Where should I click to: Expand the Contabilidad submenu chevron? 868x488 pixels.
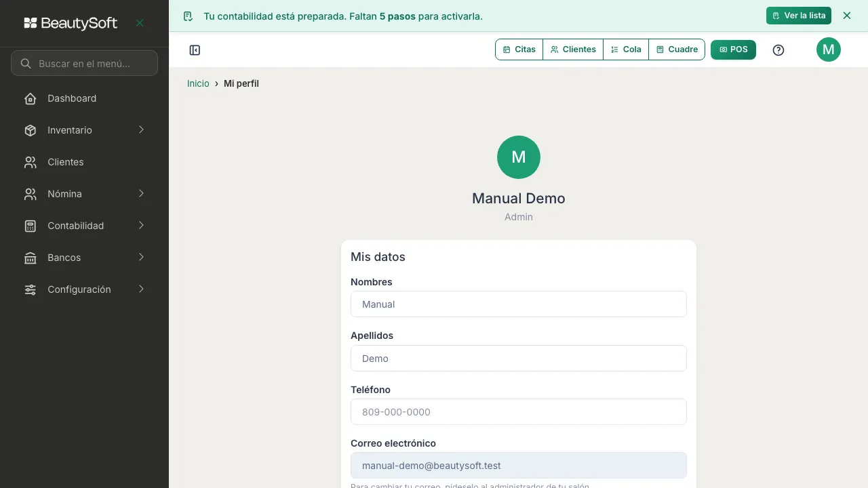click(x=141, y=225)
